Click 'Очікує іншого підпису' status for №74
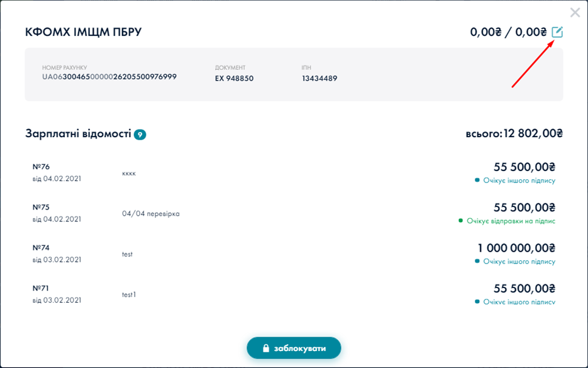Screen dimensions: 588x368 tap(519, 261)
